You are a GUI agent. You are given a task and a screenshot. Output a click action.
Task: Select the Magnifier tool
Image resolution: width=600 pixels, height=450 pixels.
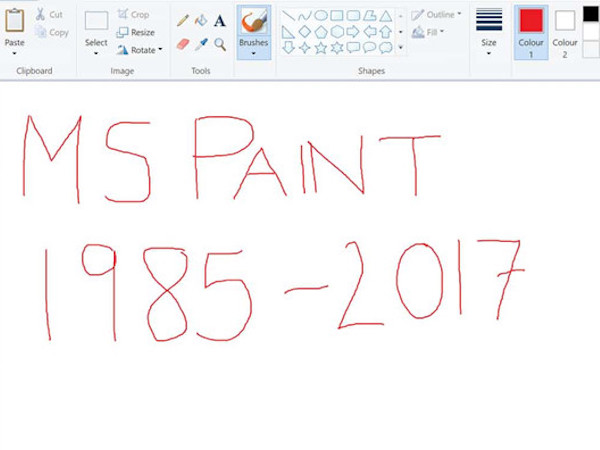coord(220,44)
